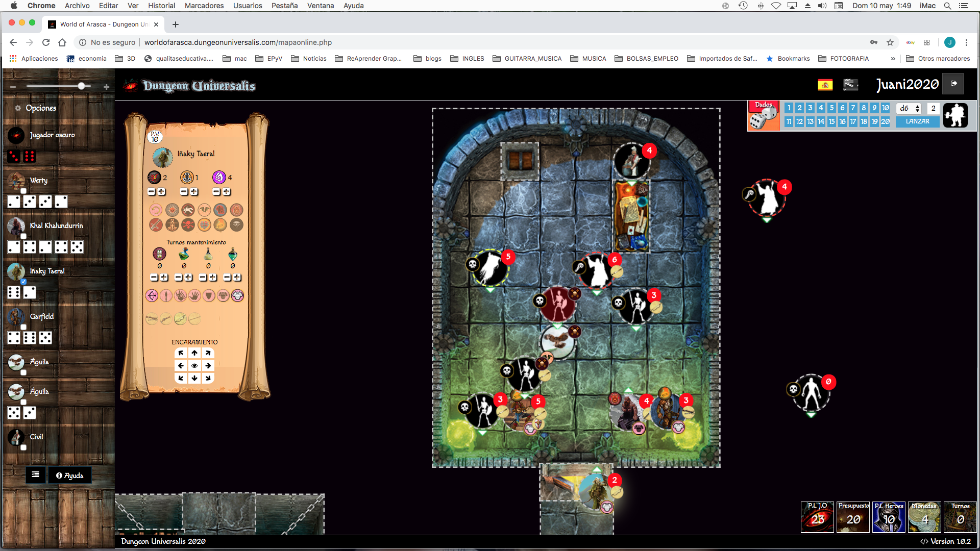Viewport: 980px width, 551px height.
Task: Select the red skeleton token on map
Action: (x=558, y=305)
